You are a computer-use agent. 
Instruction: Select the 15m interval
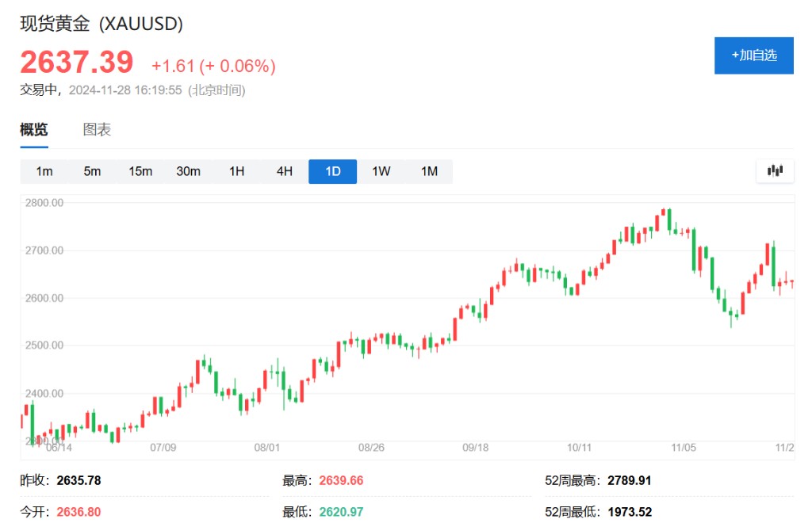[140, 171]
